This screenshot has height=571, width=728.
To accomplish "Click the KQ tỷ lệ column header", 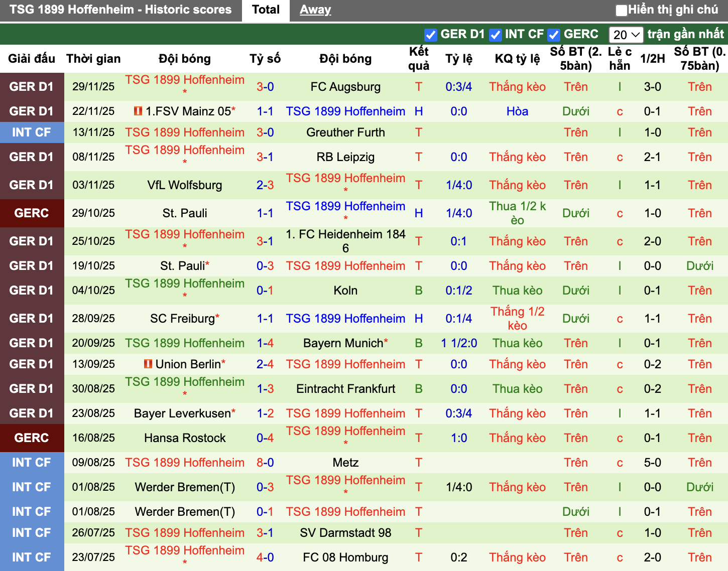I will (x=517, y=59).
